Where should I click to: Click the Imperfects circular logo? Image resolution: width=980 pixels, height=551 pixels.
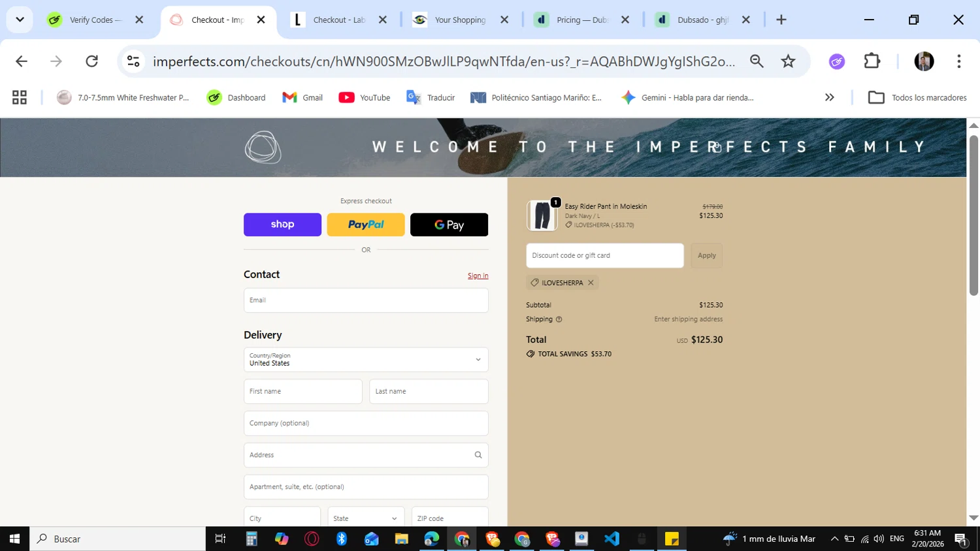click(x=263, y=148)
